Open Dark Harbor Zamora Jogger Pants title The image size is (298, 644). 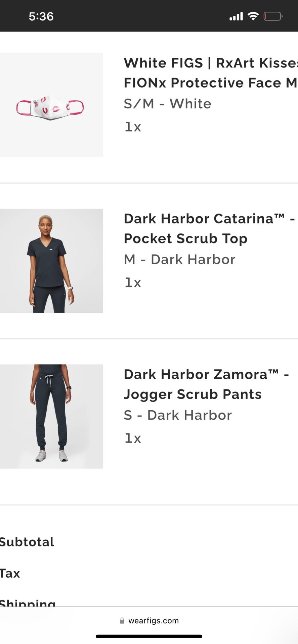pos(206,384)
